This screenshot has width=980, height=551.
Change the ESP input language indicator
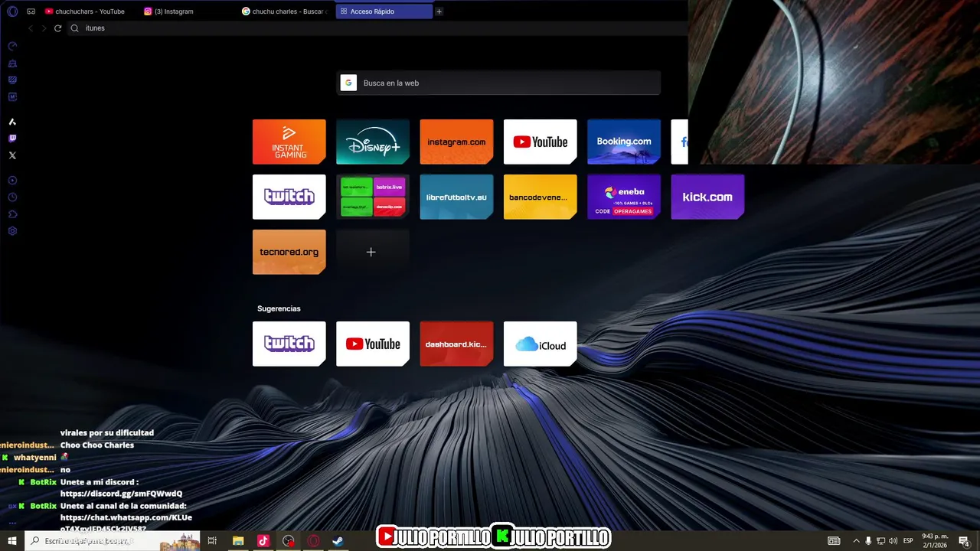(908, 541)
